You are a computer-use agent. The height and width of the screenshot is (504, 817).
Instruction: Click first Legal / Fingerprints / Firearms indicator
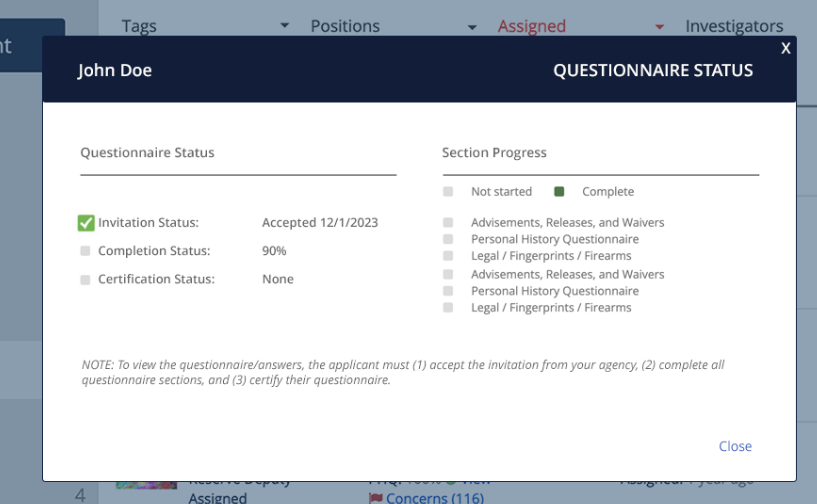[448, 257]
